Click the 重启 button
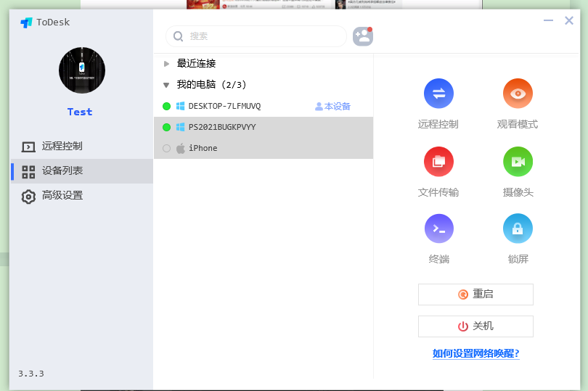This screenshot has width=588, height=391. coord(475,295)
